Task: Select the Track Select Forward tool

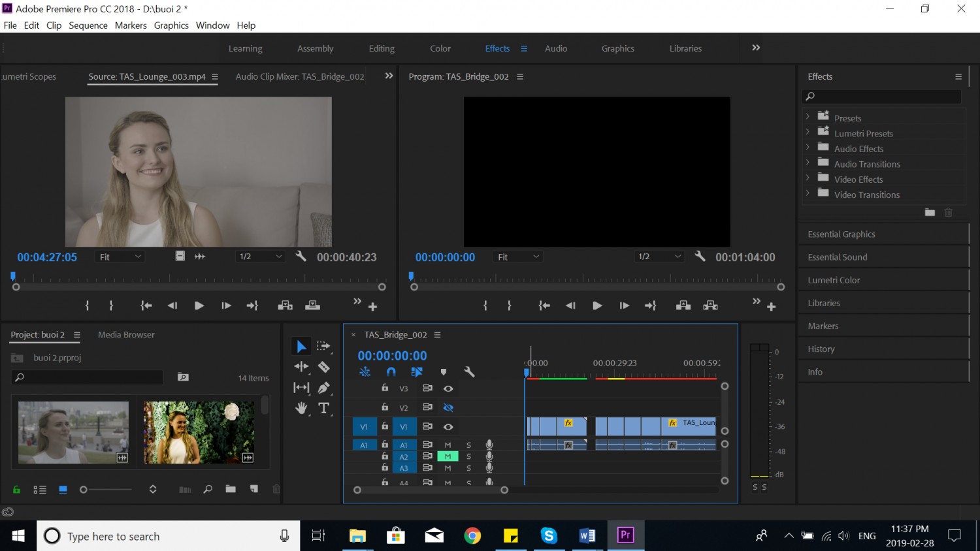Action: pos(323,346)
